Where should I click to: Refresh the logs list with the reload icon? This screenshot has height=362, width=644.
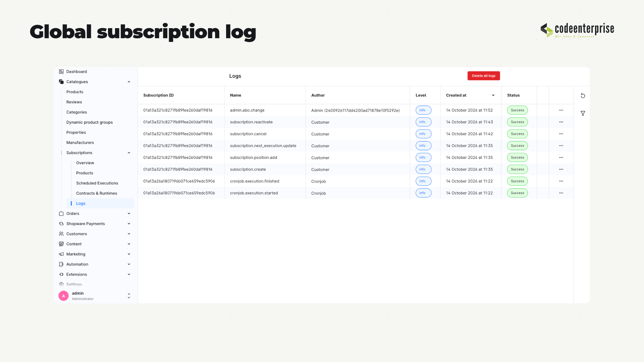[583, 96]
